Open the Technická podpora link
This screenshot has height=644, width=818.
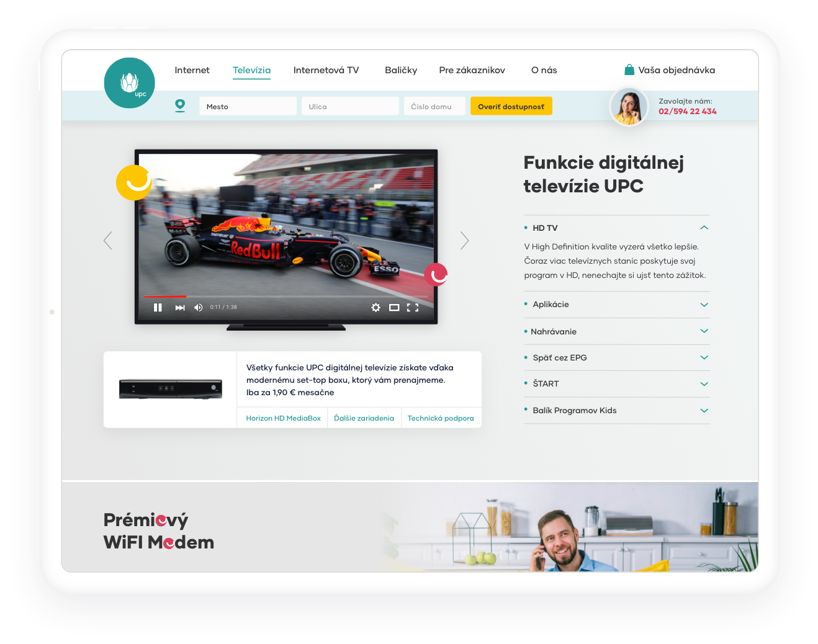441,418
